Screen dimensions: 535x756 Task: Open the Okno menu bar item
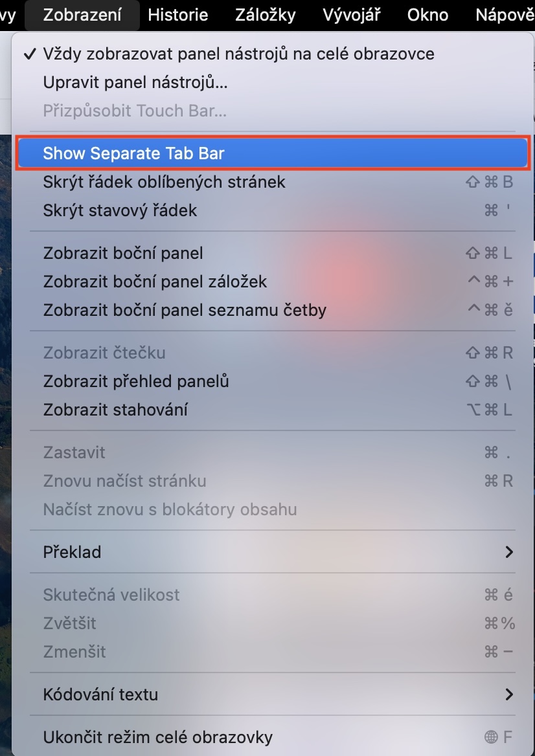click(428, 14)
